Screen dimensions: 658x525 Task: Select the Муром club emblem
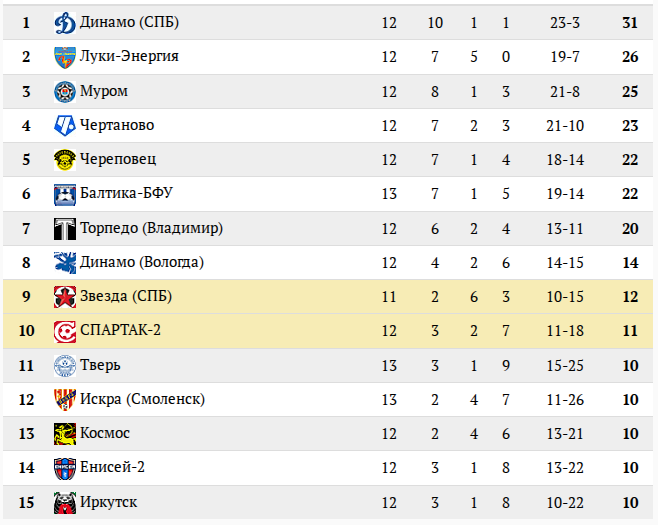[65, 91]
